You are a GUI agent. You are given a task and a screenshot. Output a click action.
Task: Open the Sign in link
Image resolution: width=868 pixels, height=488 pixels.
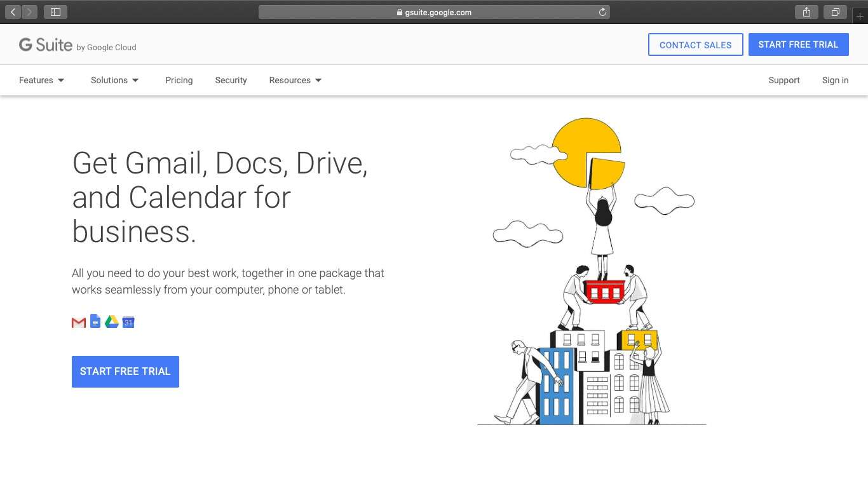[834, 80]
